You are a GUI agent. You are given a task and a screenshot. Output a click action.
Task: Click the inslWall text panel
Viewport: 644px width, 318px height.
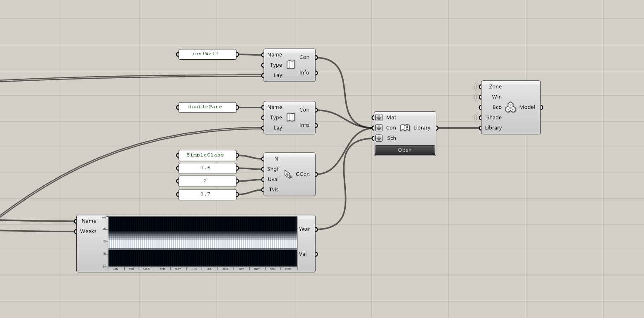coord(208,54)
